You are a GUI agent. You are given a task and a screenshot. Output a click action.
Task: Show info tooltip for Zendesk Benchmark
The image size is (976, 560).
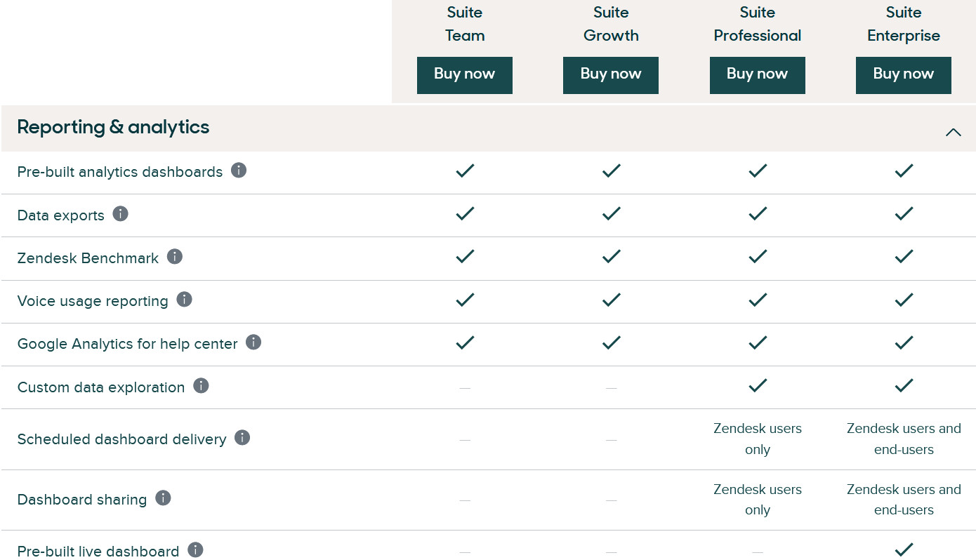175,257
